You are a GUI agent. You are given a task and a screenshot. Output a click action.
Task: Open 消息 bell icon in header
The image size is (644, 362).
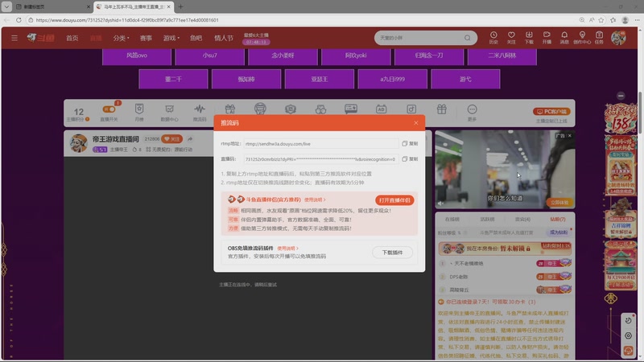click(x=564, y=38)
